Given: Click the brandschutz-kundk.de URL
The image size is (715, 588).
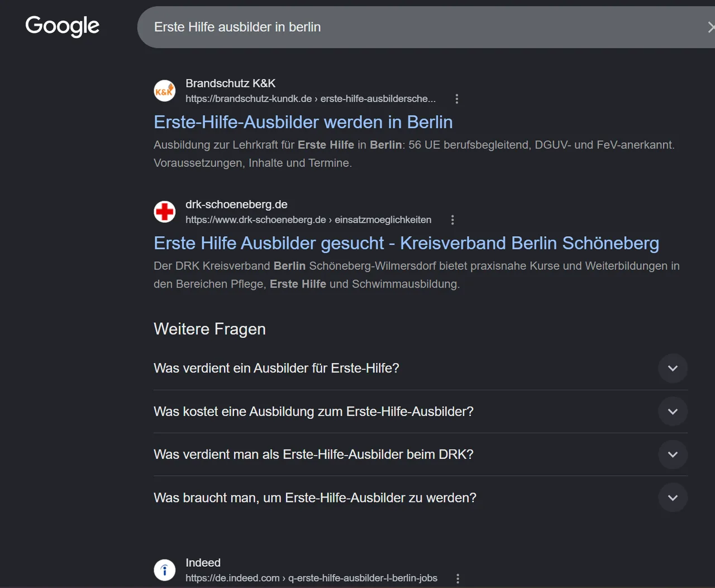Looking at the screenshot, I should (311, 99).
